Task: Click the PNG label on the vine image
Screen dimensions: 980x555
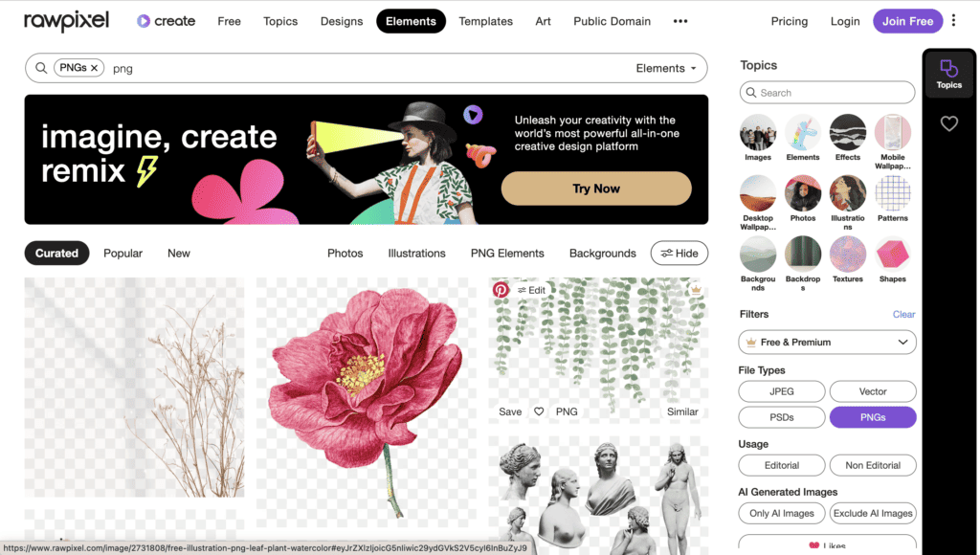Action: (567, 411)
